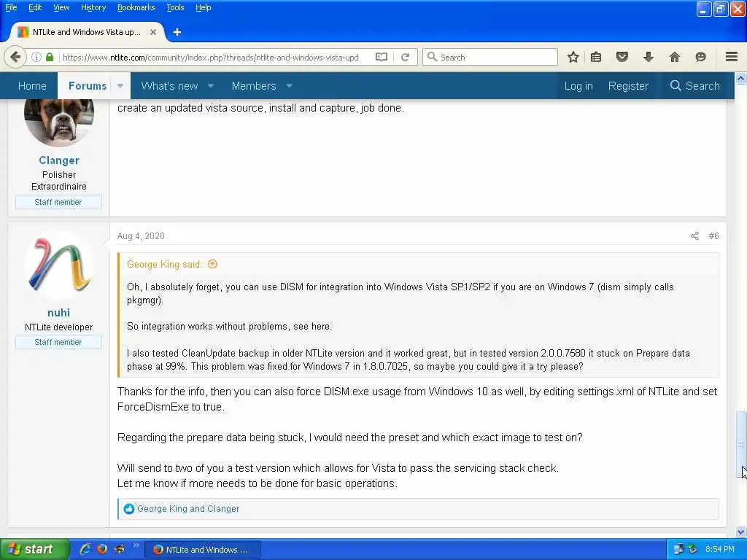Click the 'George King said:' quote header

(164, 264)
